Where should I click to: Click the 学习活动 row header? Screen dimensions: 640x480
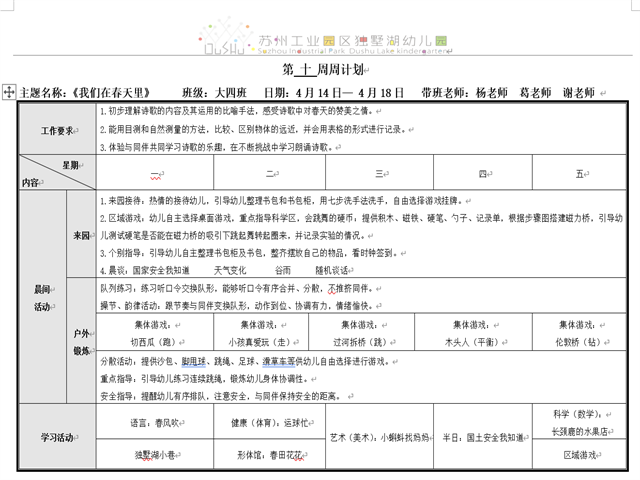coord(58,438)
